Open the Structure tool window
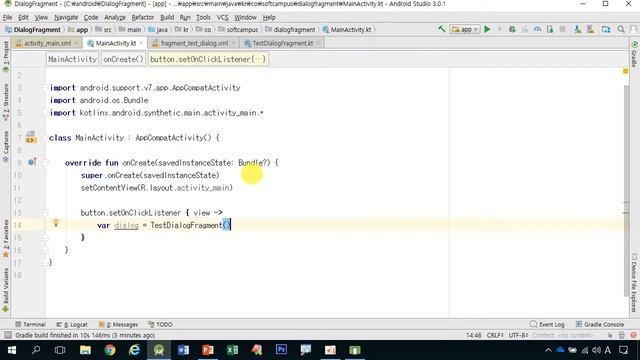Viewport: 640px width, 360px height. (x=5, y=102)
